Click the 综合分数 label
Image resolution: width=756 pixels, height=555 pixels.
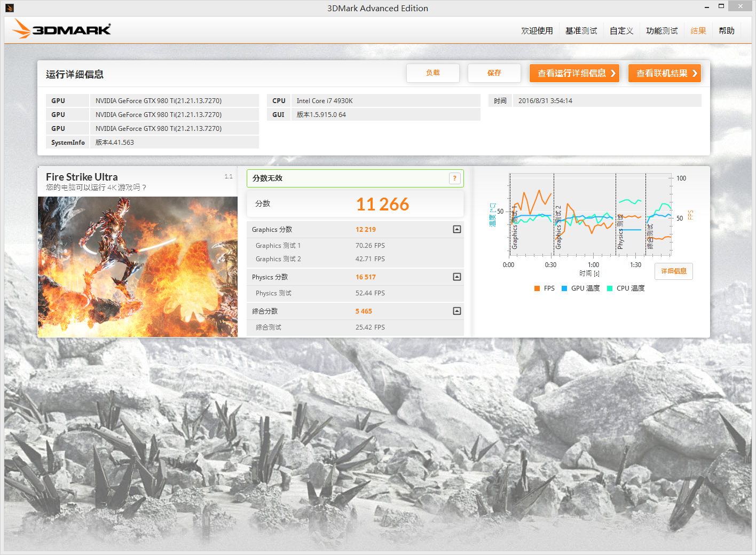tap(265, 311)
